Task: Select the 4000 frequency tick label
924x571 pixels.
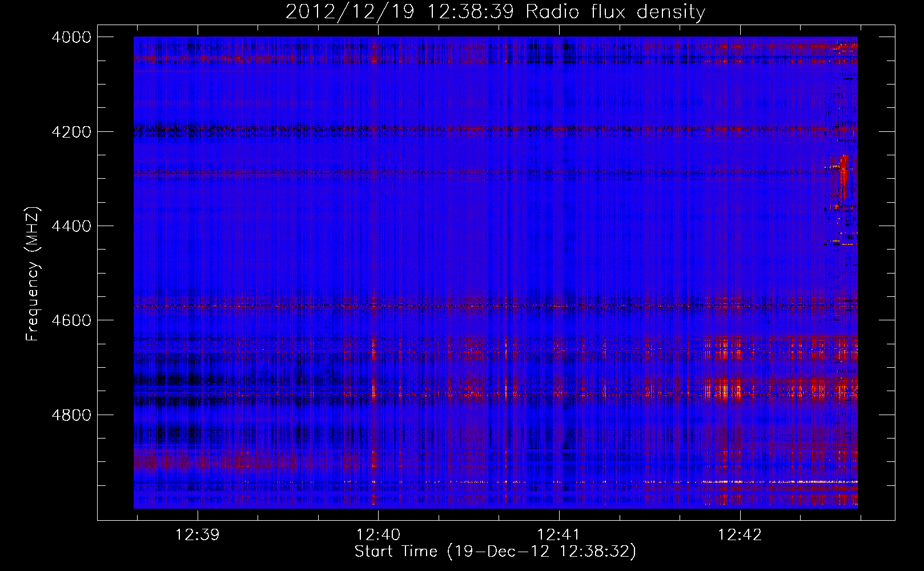Action: [71, 37]
